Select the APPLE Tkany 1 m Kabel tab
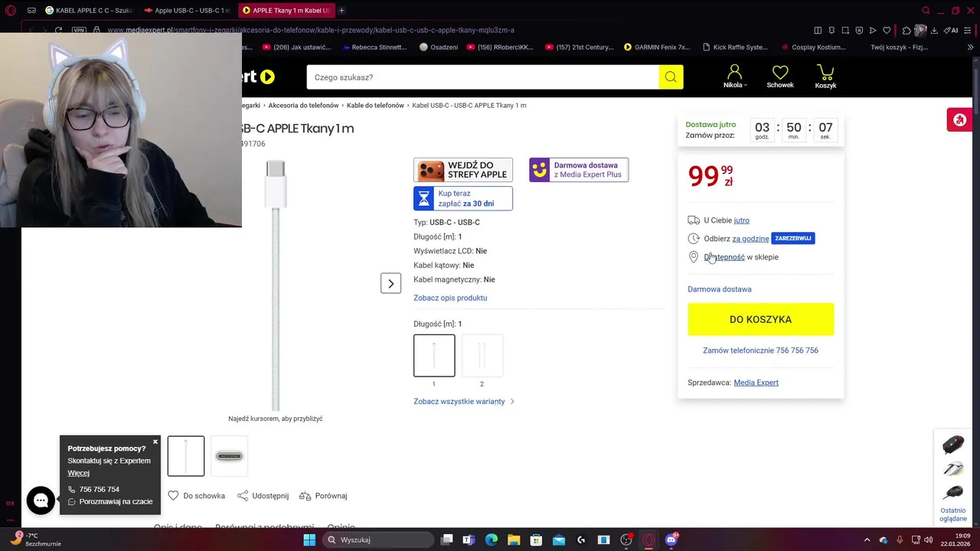This screenshot has height=551, width=980. pyautogui.click(x=286, y=11)
